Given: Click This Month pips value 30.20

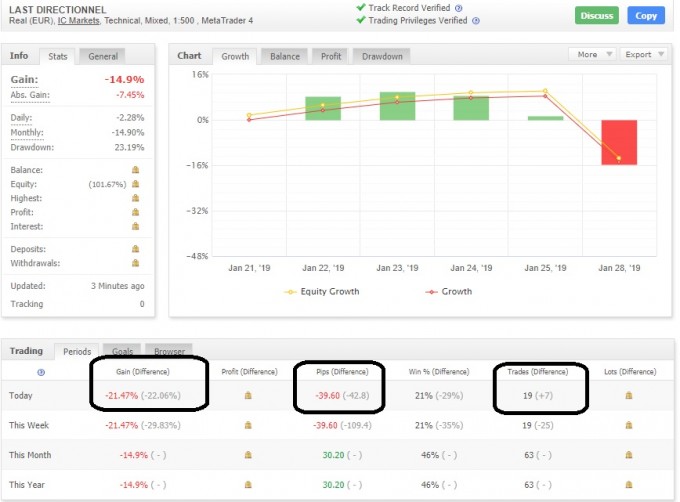Looking at the screenshot, I should coord(333,455).
